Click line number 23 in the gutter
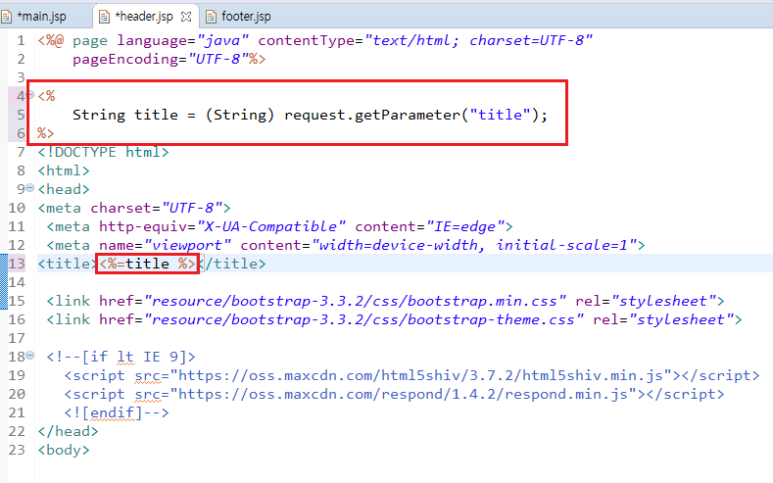The height and width of the screenshot is (483, 773). tap(16, 449)
